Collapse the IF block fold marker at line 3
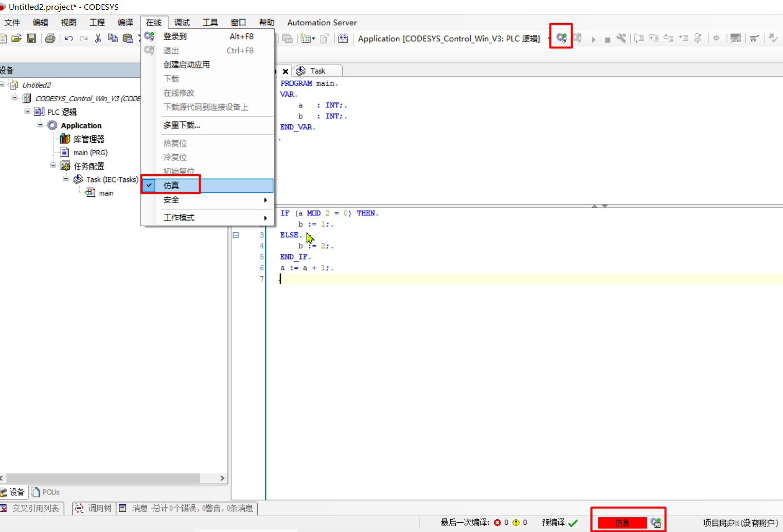 tap(236, 235)
